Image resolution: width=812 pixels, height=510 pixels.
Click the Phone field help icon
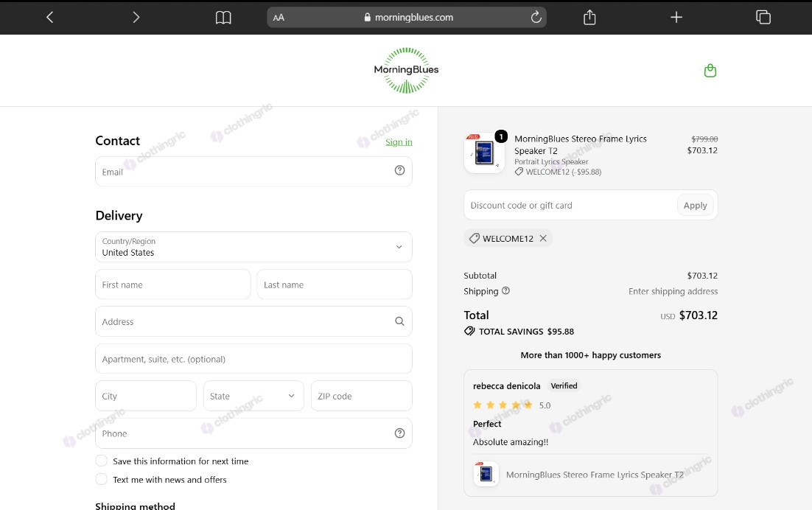point(399,433)
